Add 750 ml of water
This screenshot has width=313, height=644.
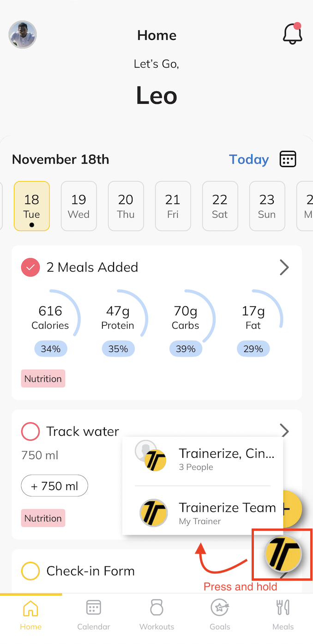point(54,486)
